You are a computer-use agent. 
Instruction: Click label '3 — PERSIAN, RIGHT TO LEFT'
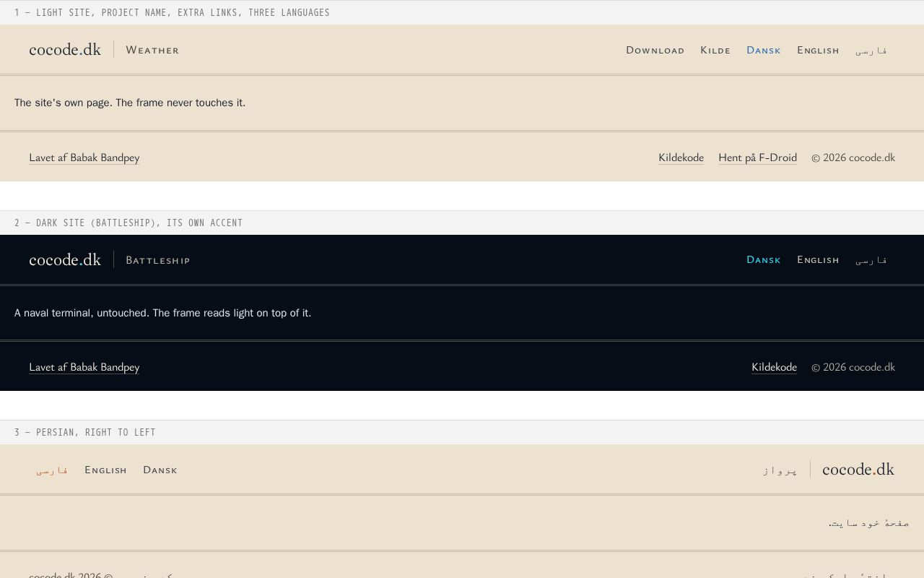[85, 432]
